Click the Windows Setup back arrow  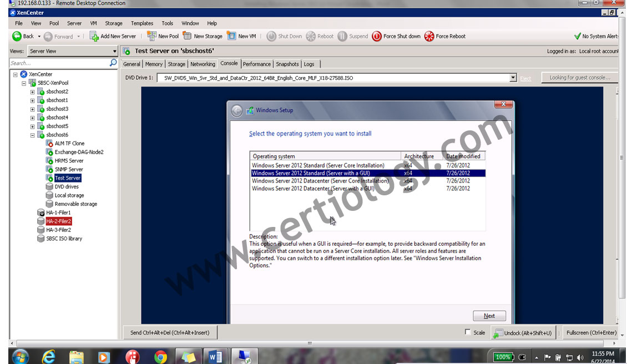click(237, 111)
